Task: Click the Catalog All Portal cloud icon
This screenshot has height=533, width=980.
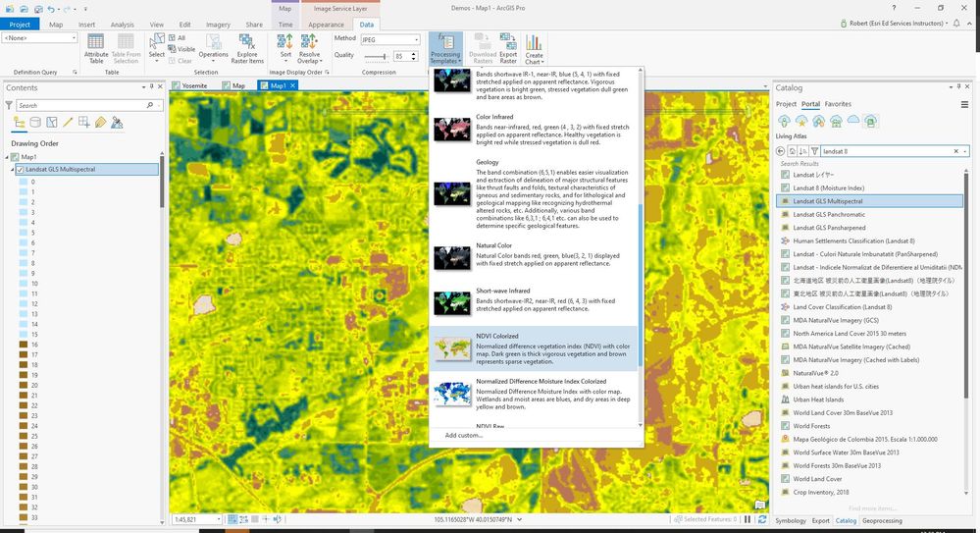Action: [853, 120]
